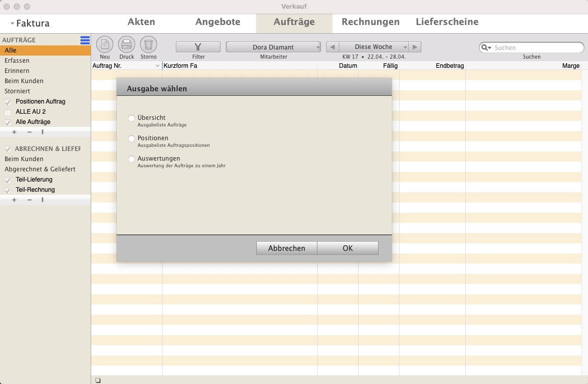The image size is (588, 384).
Task: Click inside the Suchen search field
Action: 531,47
